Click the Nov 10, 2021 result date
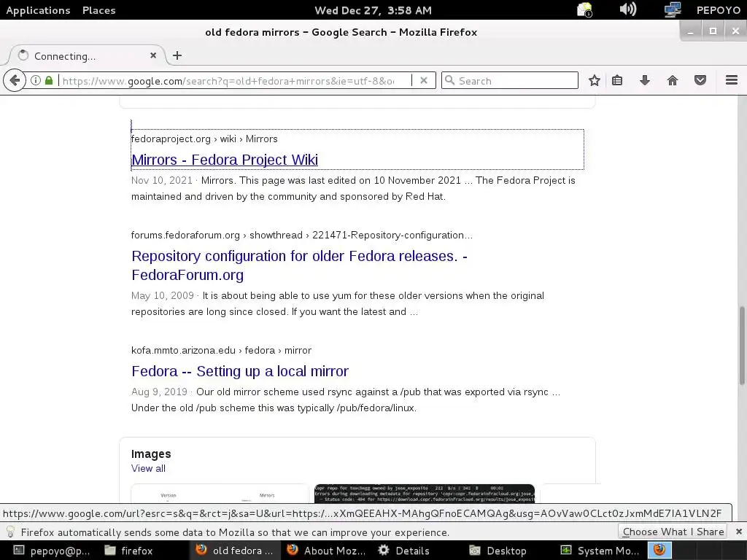The image size is (747, 560). tap(161, 180)
